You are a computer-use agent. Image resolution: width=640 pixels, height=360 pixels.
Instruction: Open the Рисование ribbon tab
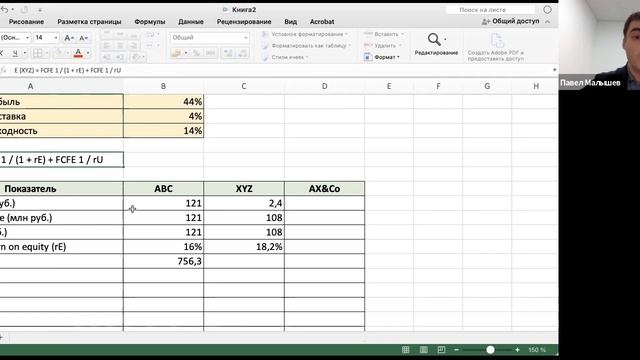(x=26, y=22)
